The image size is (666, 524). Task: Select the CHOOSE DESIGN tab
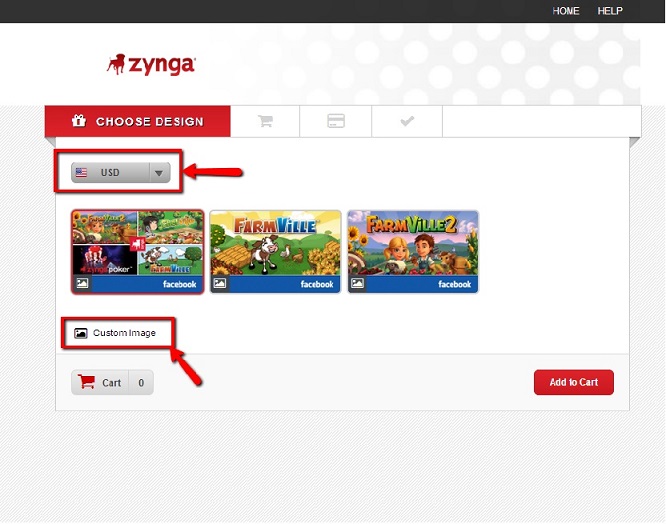[138, 121]
